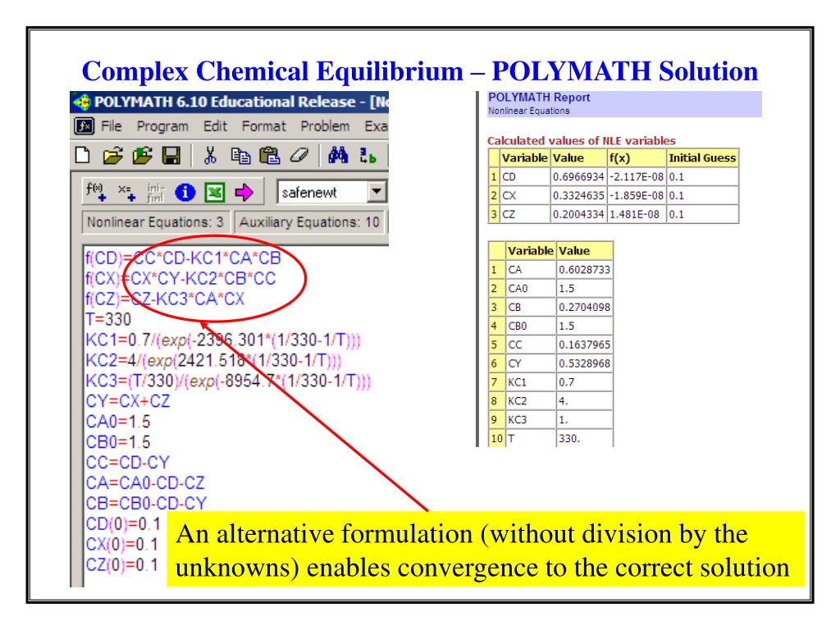Click the -2.117E-08 f(x) cell
Image resolution: width=840 pixels, height=630 pixels.
[636, 177]
